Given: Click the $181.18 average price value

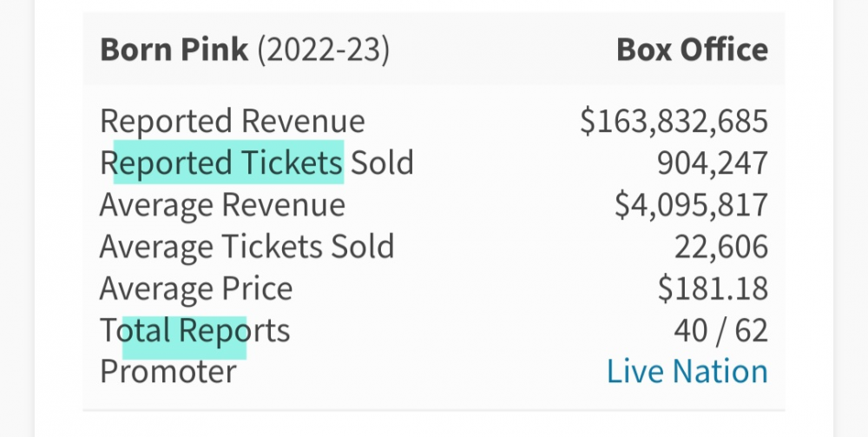Looking at the screenshot, I should (x=713, y=288).
